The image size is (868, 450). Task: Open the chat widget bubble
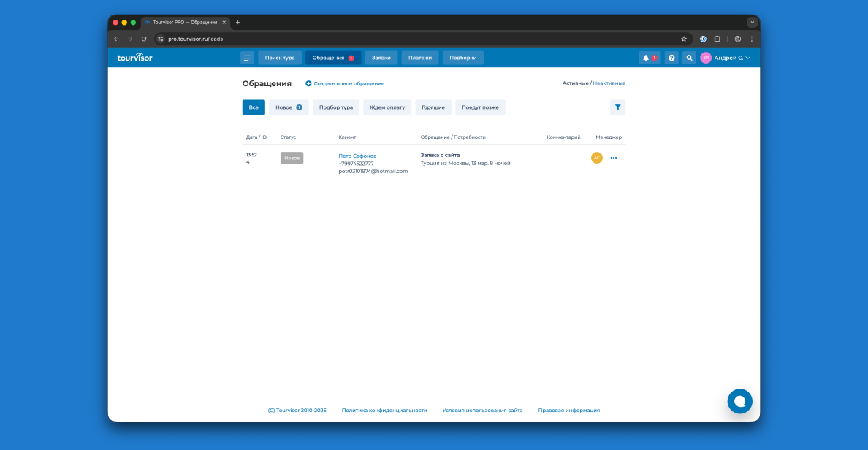tap(739, 400)
